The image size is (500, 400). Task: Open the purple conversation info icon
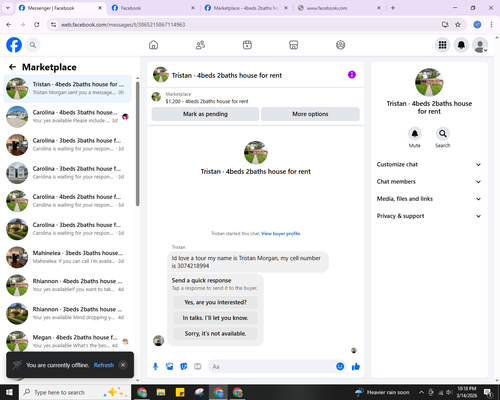pos(352,75)
